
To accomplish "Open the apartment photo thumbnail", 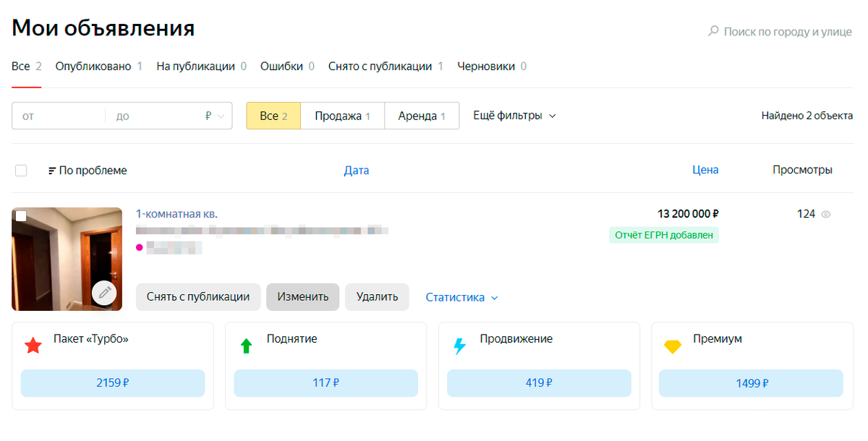I will 67,259.
